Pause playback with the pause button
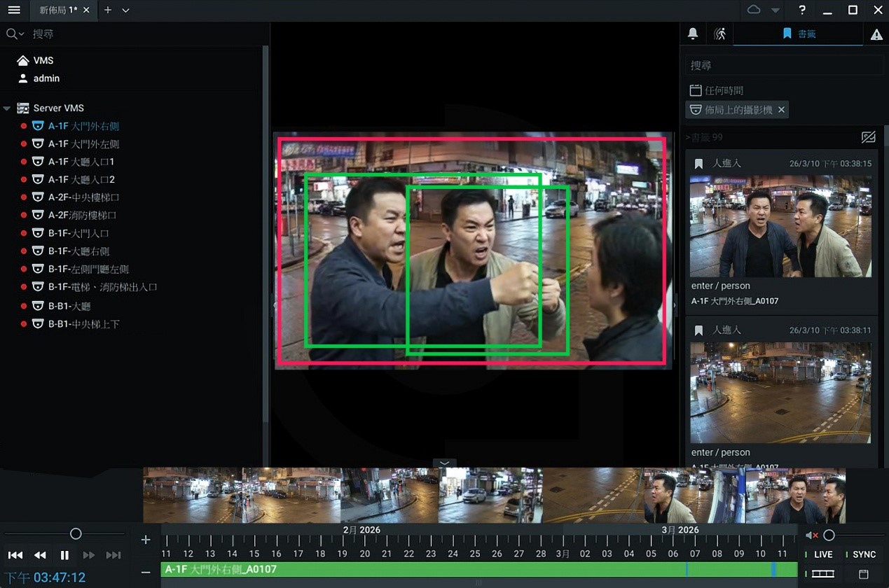Viewport: 889px width, 588px height. [x=64, y=555]
